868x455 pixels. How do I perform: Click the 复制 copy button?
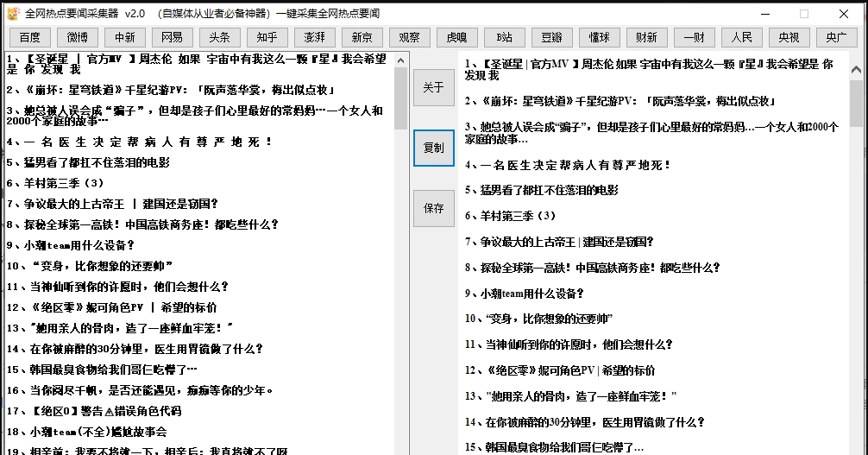tap(433, 148)
